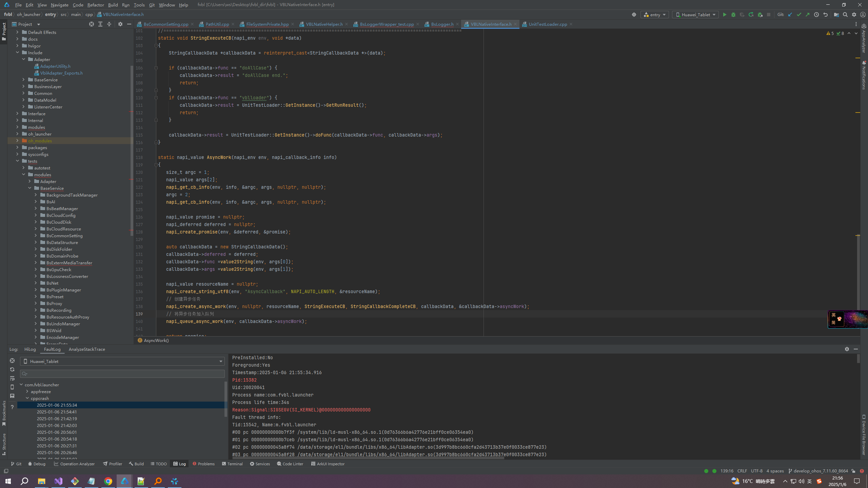868x488 pixels.
Task: Toggle the Device File Browser panel
Action: coord(864,435)
